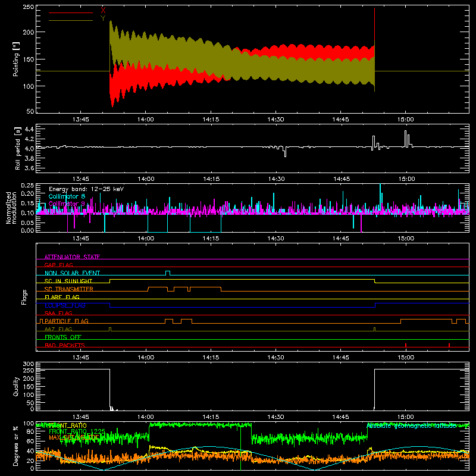Click the 'Quality' axis title
Screen dimensions: 476x476
click(16, 386)
